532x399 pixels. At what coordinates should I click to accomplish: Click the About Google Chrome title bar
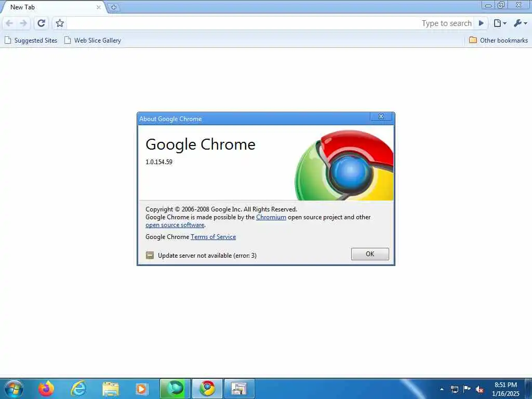point(254,119)
